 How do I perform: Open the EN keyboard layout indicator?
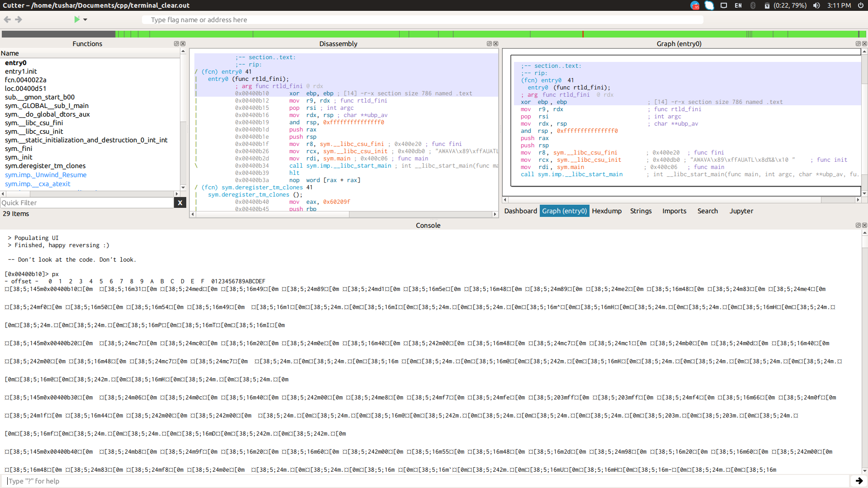point(738,5)
